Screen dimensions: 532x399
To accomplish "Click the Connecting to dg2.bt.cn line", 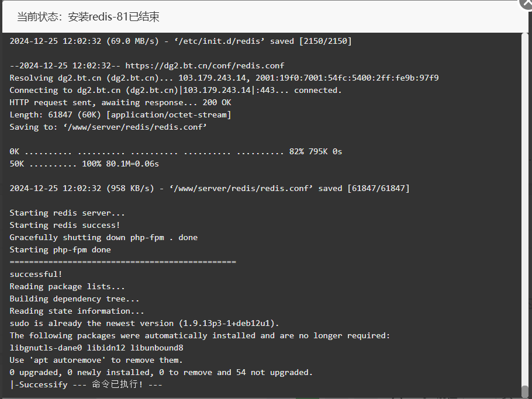I will [x=175, y=90].
